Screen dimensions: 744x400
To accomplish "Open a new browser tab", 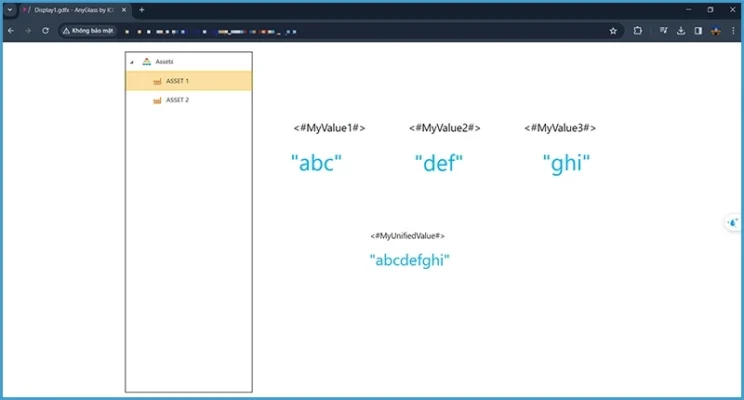I will coord(141,9).
